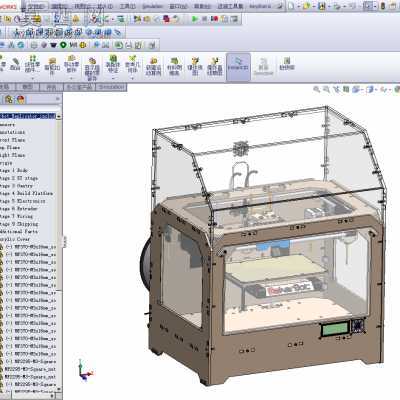Select Stage 5 Electronics in tree
Viewport: 400px width, 400px height.
point(22,201)
